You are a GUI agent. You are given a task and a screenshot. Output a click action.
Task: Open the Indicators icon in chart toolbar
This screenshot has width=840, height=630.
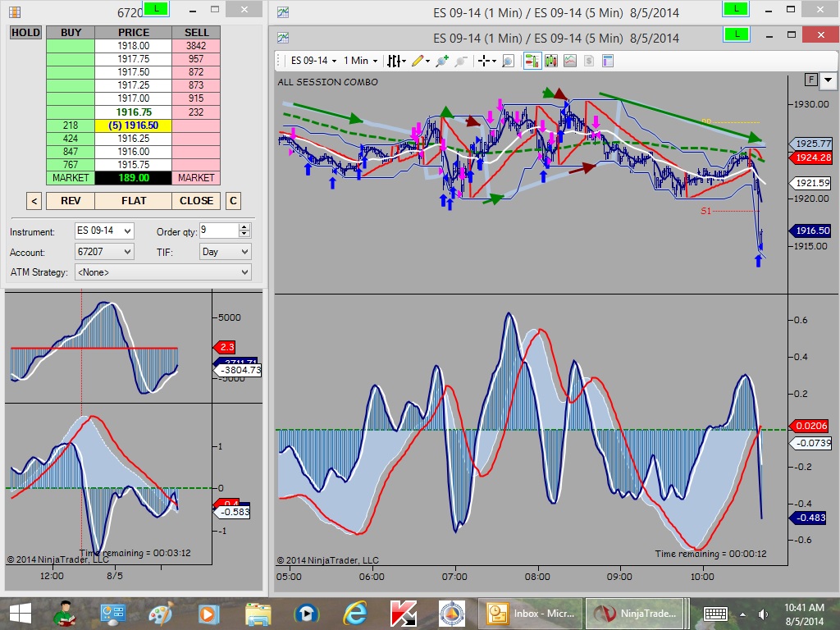click(x=550, y=61)
